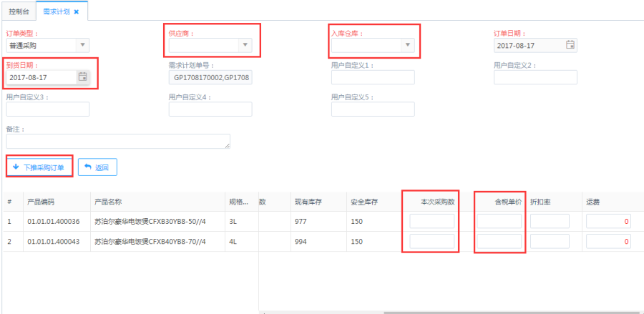Screen dimensions: 644x314
Task: Expand the 订单类型 dropdown
Action: (x=83, y=45)
